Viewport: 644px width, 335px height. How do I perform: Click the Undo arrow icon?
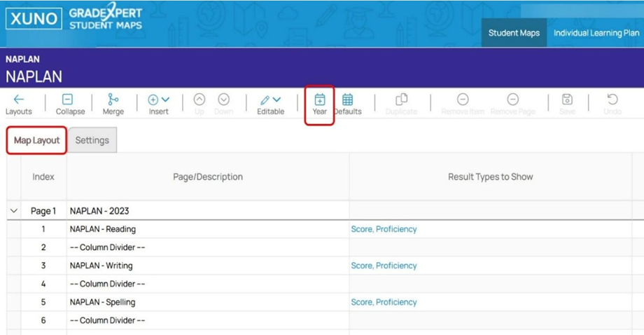point(612,100)
